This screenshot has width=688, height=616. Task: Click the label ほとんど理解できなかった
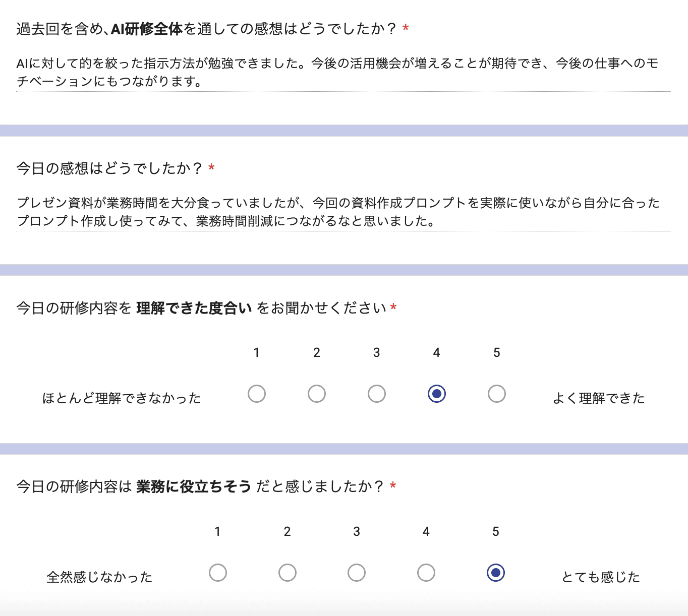click(122, 398)
